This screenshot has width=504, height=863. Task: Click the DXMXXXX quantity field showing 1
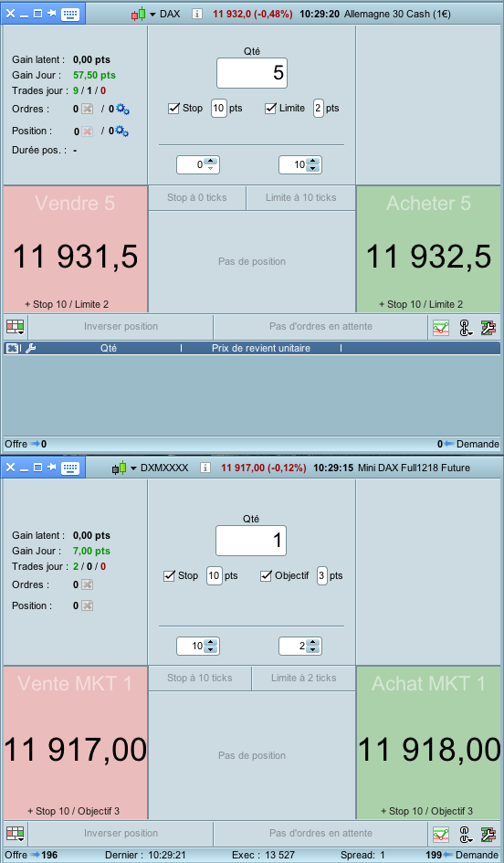251,541
